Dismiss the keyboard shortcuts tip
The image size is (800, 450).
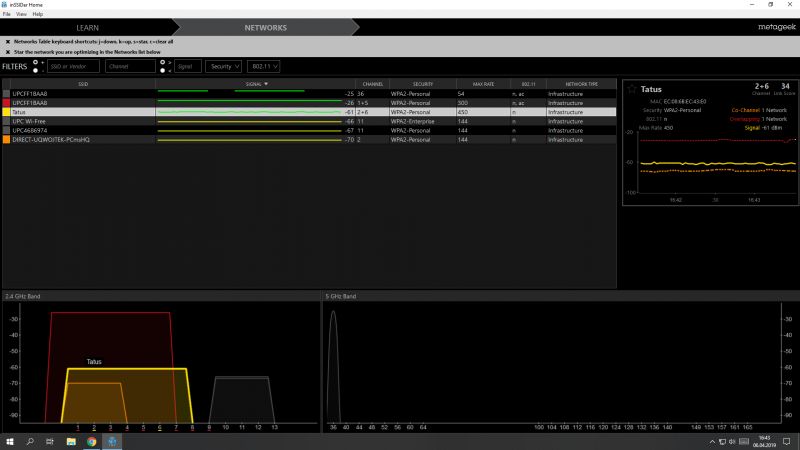tap(8, 42)
